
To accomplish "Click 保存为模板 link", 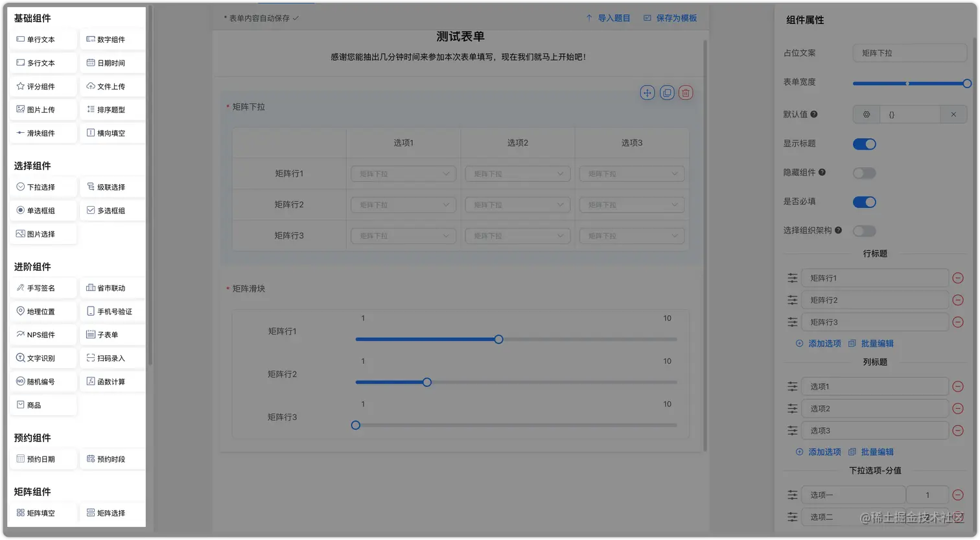I will pos(670,18).
